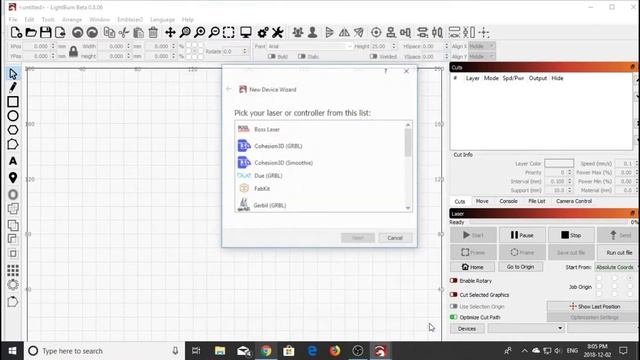This screenshot has width=640, height=360.
Task: Toggle the aspect ratio lock icon
Action: click(x=73, y=51)
